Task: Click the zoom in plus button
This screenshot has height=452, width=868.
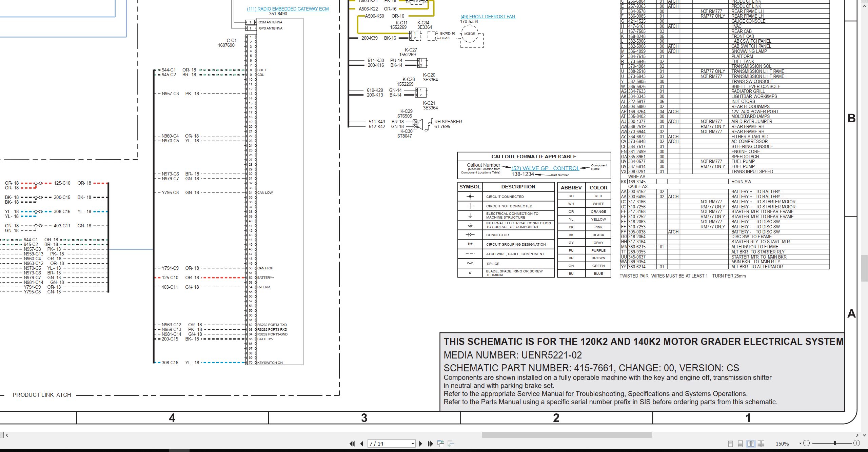Action: coord(856,443)
